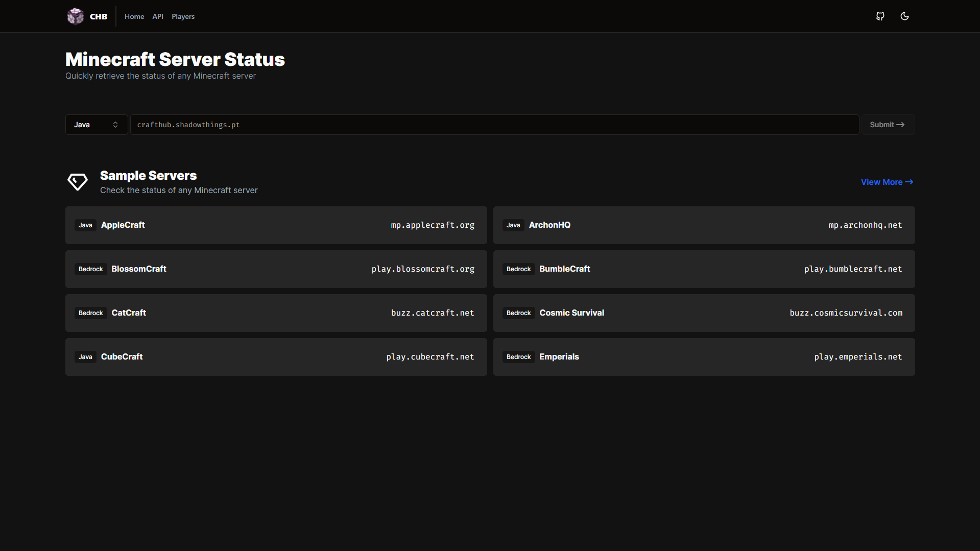
Task: Click the Submit button
Action: point(888,125)
